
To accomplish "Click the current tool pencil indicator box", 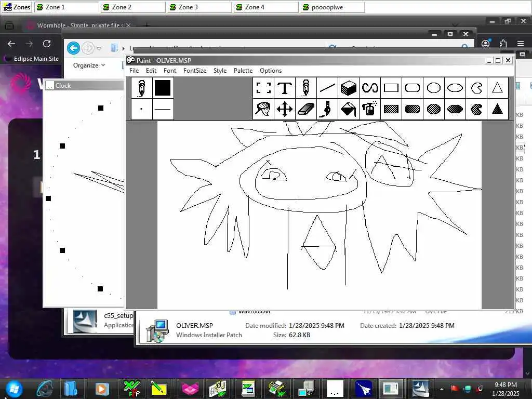I will pos(141,88).
